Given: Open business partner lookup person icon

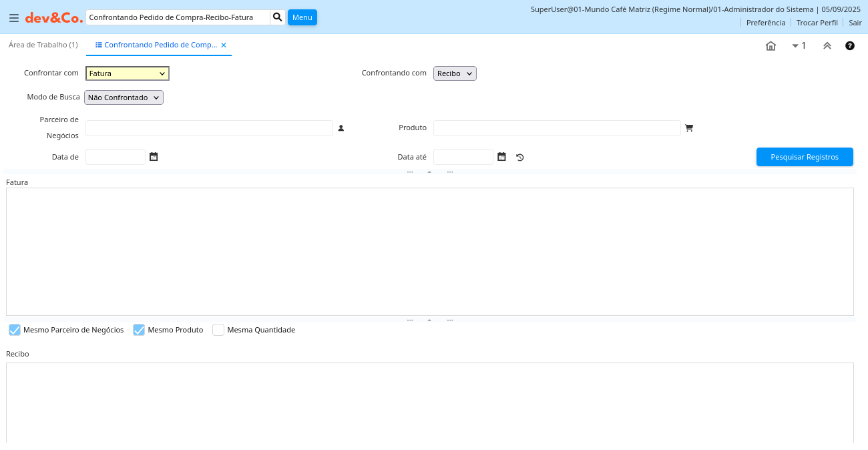Looking at the screenshot, I should tap(341, 128).
